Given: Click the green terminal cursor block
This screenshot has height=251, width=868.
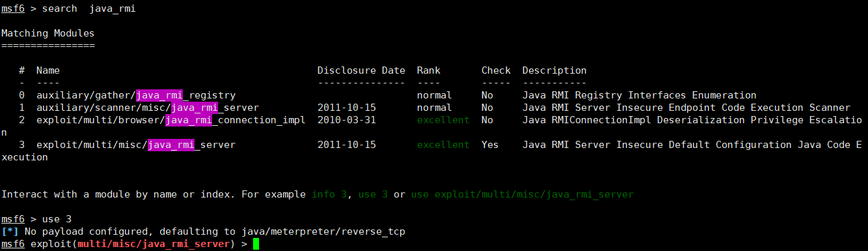Looking at the screenshot, I should [256, 244].
